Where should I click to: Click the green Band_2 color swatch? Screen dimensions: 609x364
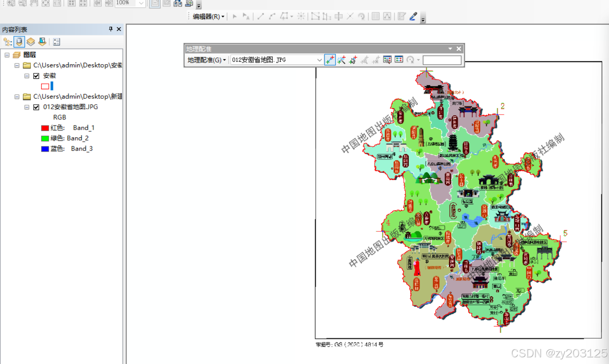45,138
